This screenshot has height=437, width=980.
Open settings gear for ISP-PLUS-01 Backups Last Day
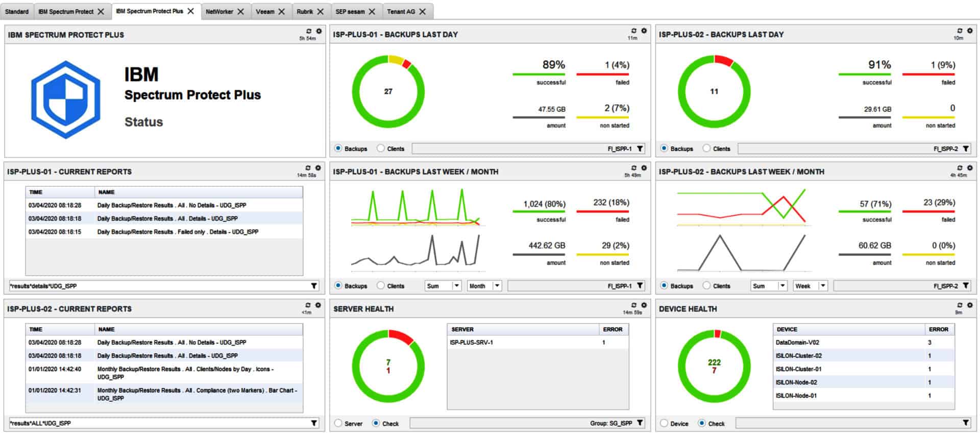644,31
